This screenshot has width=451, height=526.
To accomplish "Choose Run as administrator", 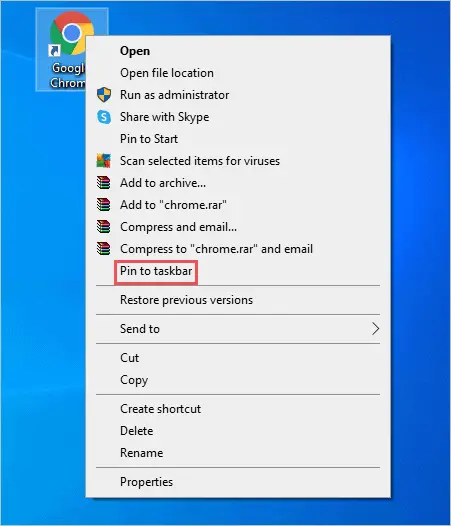I will [x=238, y=95].
